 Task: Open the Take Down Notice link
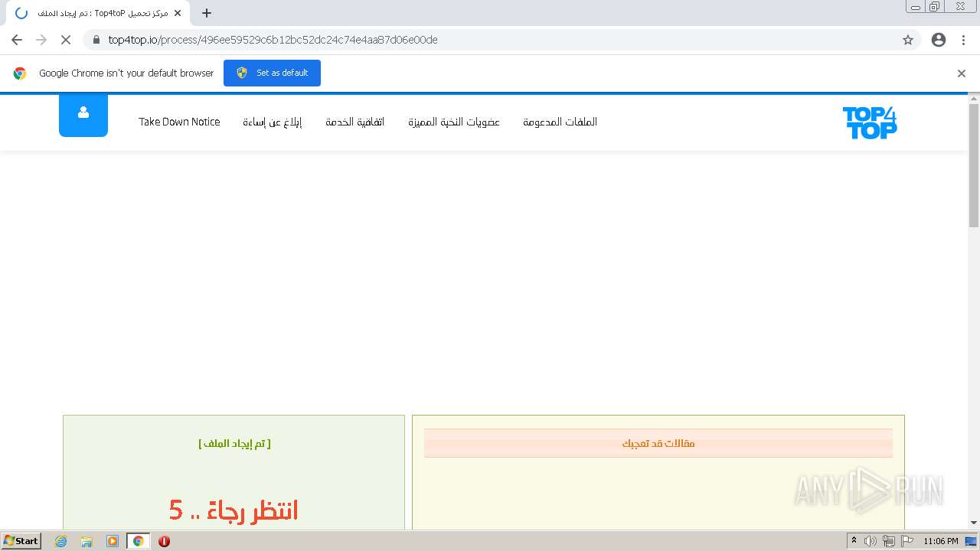pyautogui.click(x=179, y=122)
